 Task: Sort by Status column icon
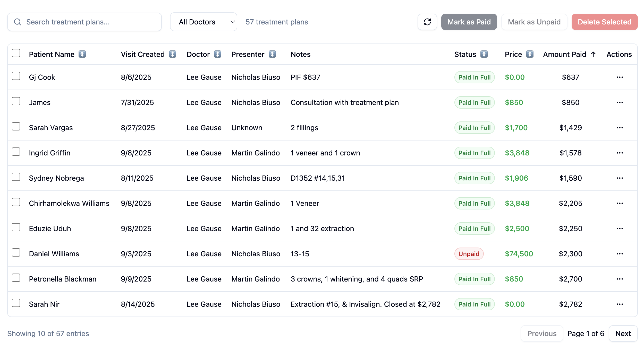[484, 54]
